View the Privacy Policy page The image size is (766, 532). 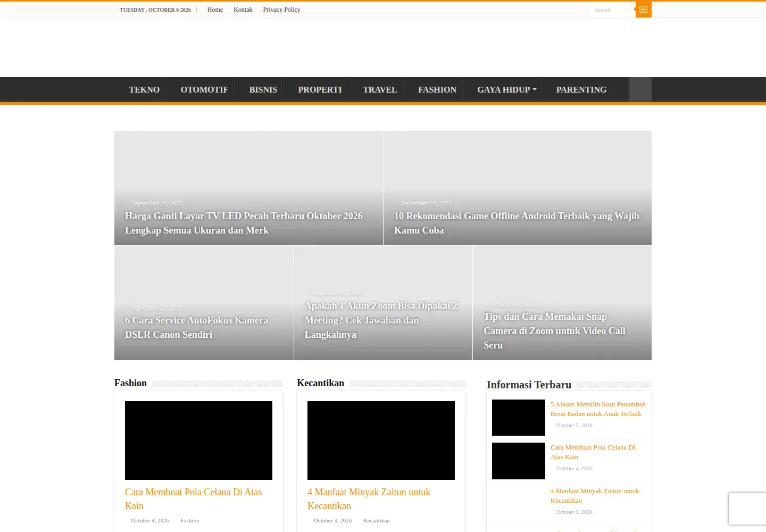[x=281, y=10]
